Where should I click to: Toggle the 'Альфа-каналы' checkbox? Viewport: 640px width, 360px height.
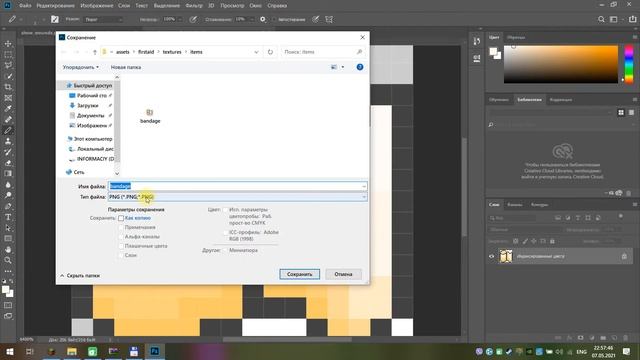point(121,237)
